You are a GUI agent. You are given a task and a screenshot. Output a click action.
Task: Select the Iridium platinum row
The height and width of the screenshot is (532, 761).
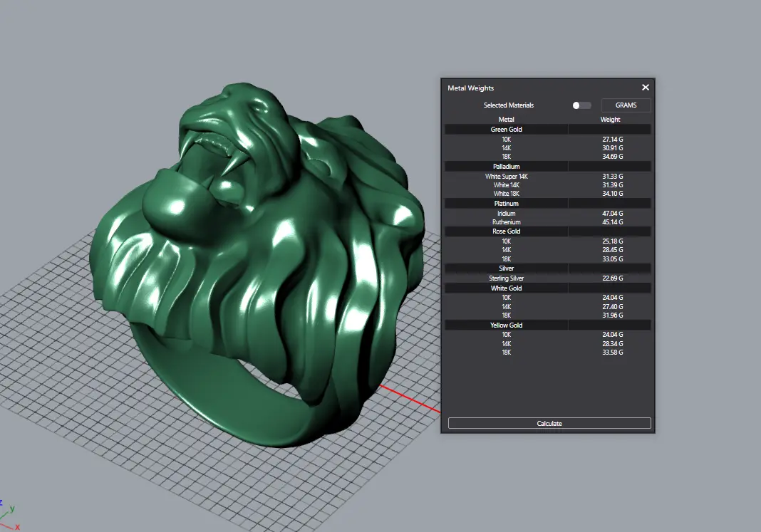click(x=506, y=214)
